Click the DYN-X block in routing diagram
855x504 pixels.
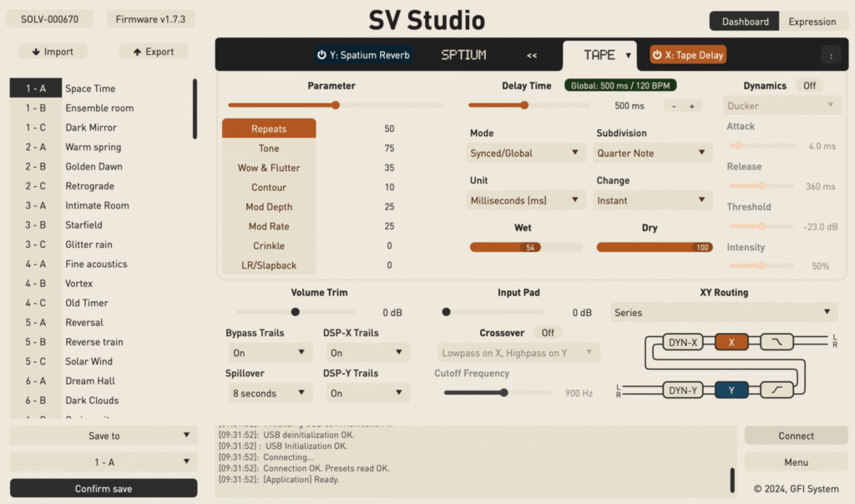[x=683, y=342]
